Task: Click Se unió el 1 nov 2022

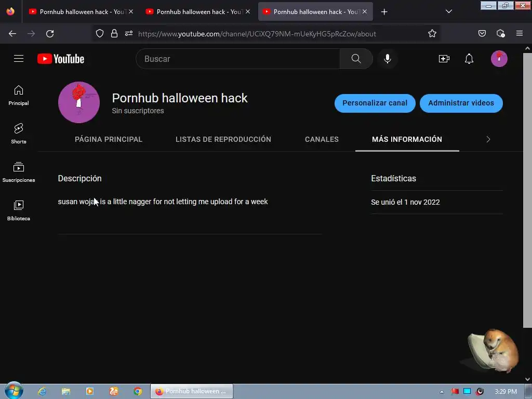Action: (405, 202)
